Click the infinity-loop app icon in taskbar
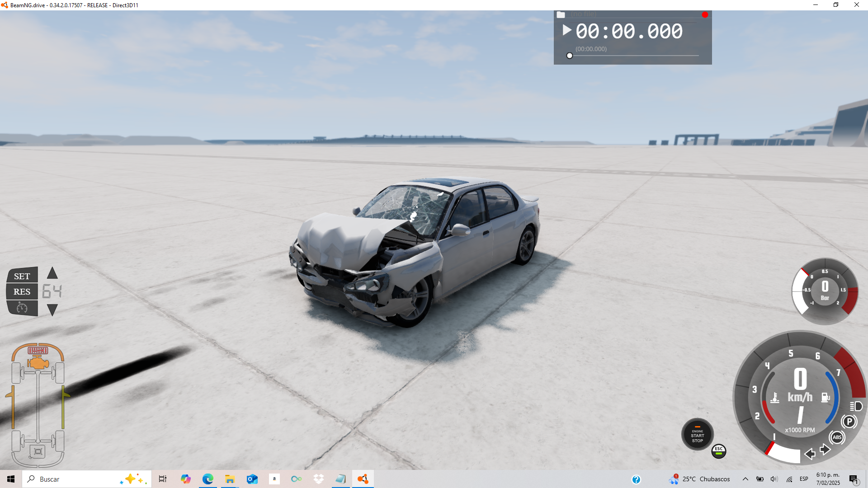 click(296, 479)
